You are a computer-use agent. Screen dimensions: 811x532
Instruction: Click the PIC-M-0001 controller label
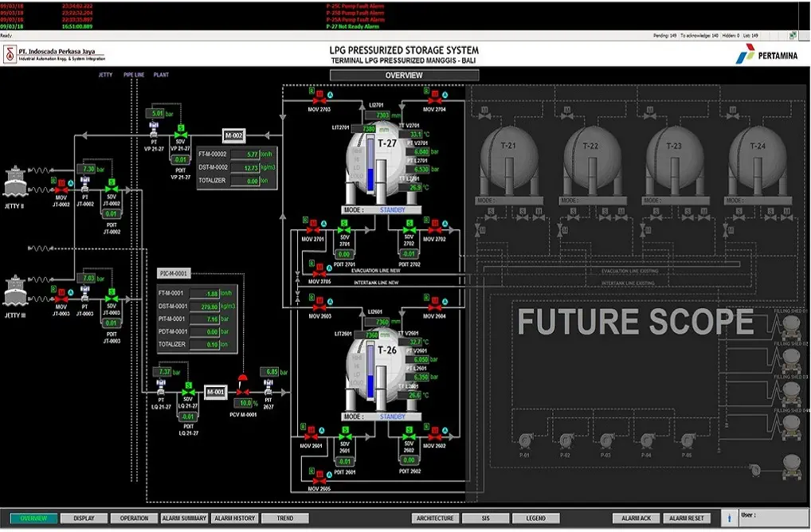[173, 273]
